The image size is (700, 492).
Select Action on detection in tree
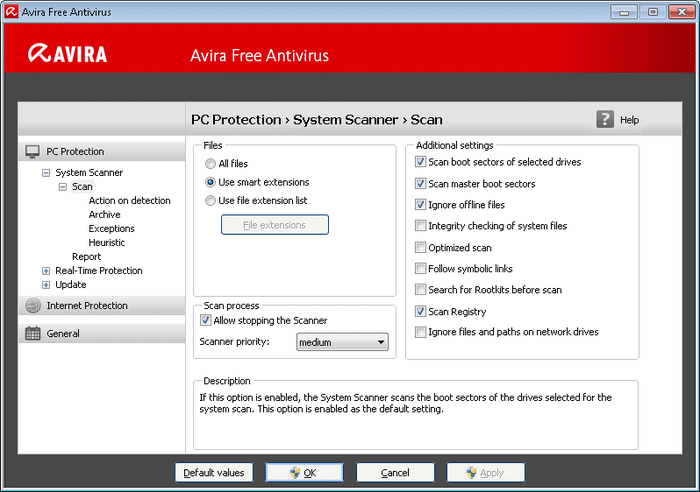pos(129,200)
